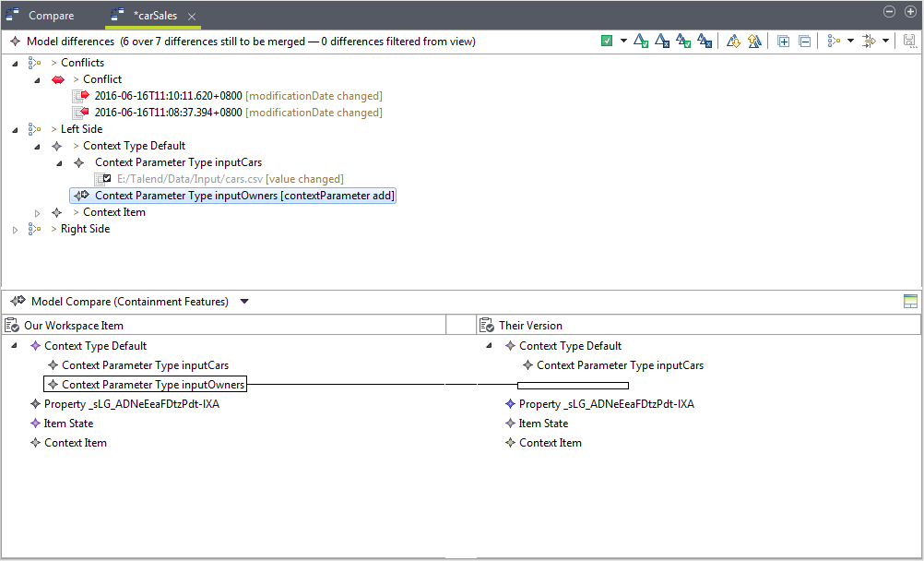924x561 pixels.
Task: Toggle the layout icon in Model Compare panel
Action: click(x=910, y=301)
